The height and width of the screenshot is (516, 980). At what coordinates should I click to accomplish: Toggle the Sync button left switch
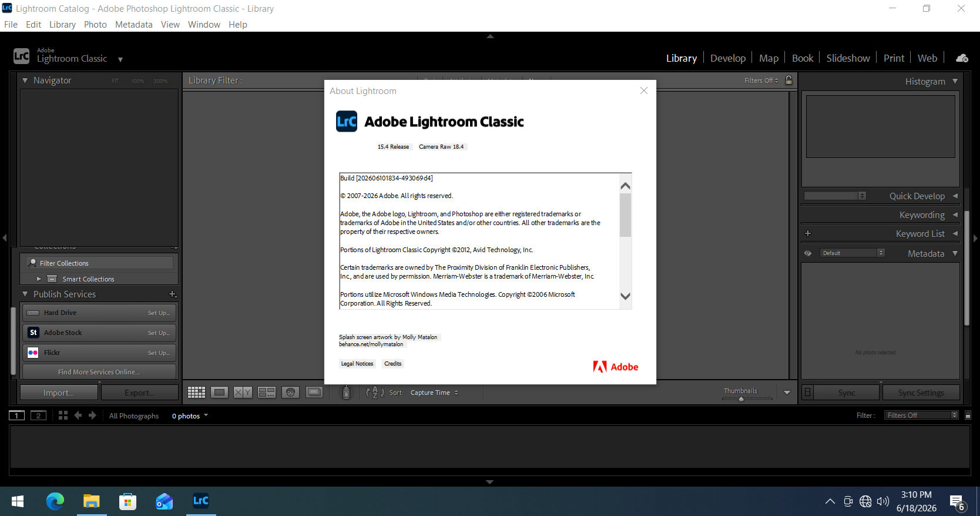tap(808, 393)
